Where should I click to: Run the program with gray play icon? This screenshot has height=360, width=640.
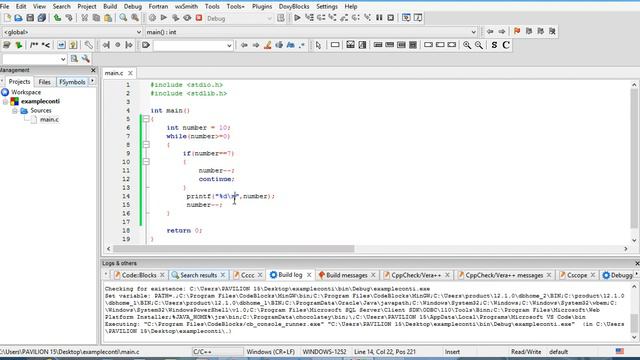(164, 18)
